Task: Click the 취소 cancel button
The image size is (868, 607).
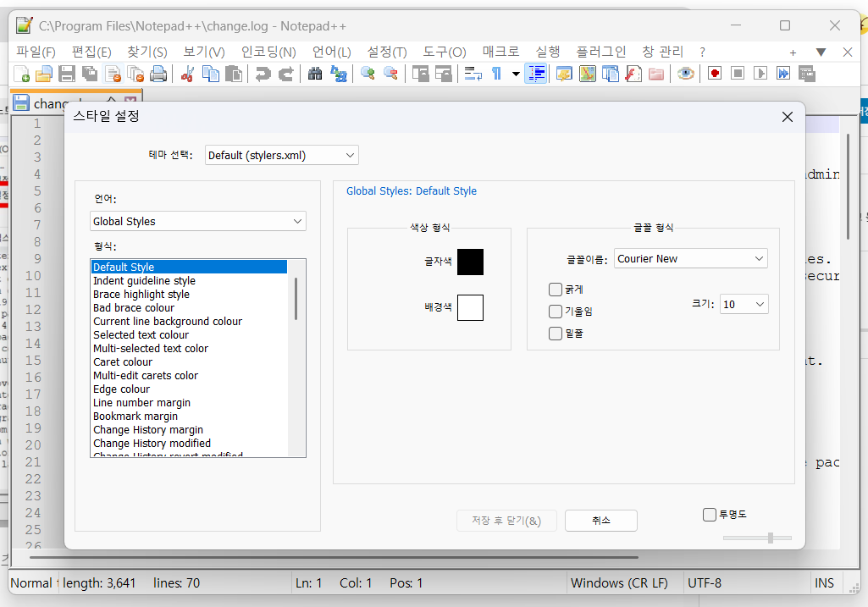Action: point(600,521)
